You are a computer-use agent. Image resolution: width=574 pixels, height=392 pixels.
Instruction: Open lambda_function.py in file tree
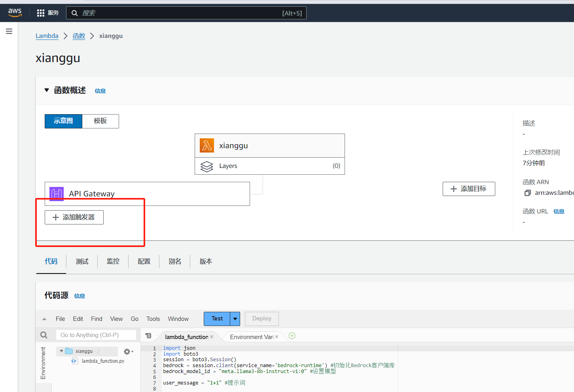[103, 361]
